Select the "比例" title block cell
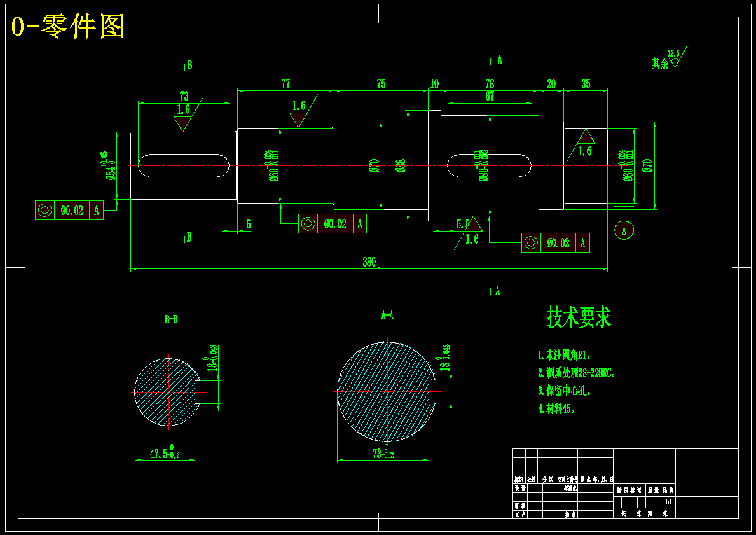The height and width of the screenshot is (535, 756). pos(668,490)
